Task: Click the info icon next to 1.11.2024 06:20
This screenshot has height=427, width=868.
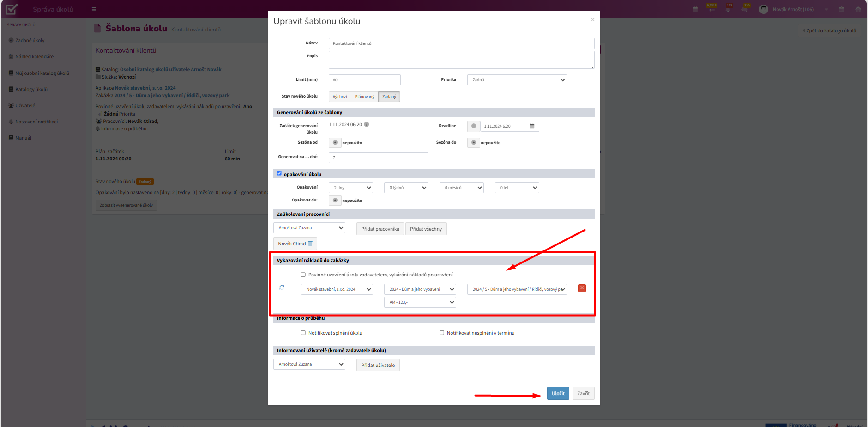Action: (x=367, y=124)
